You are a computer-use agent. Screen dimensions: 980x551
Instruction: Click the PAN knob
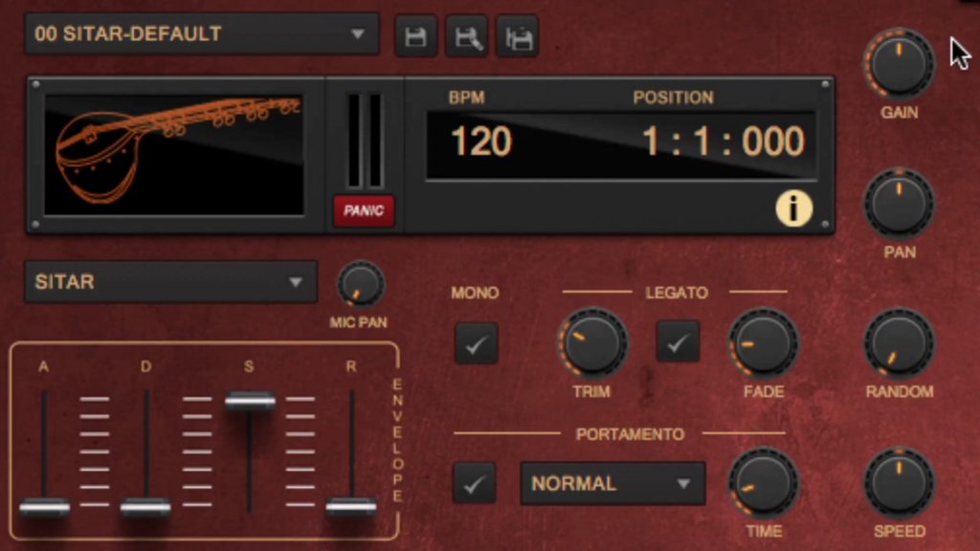point(899,204)
